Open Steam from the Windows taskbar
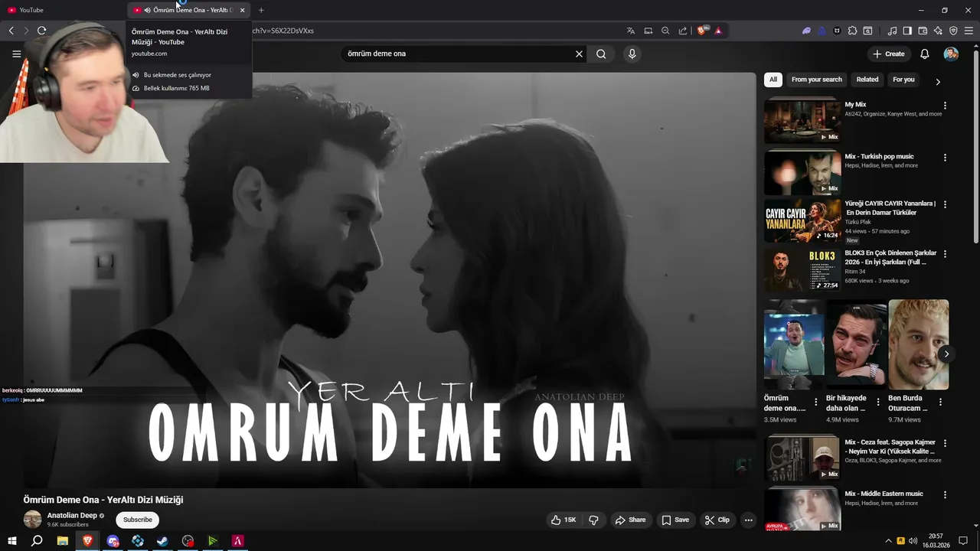The width and height of the screenshot is (980, 551). tap(162, 541)
